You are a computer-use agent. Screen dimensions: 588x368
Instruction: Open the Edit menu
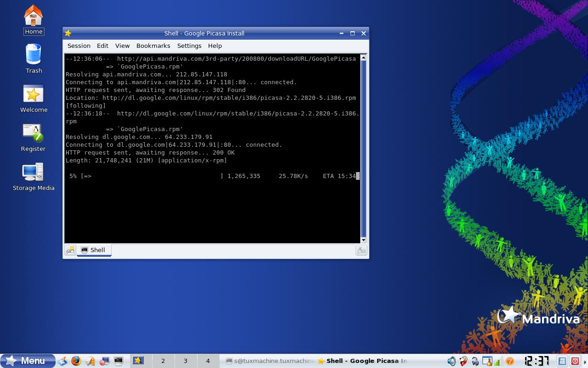coord(102,46)
